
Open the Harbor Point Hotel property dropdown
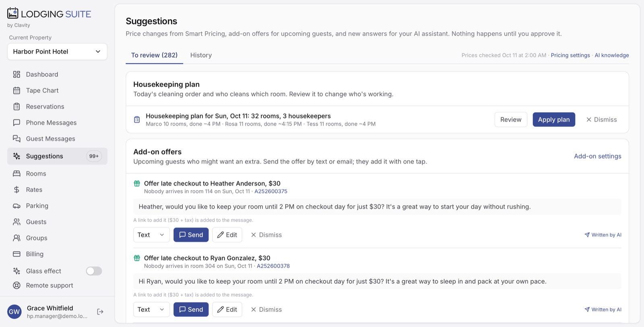click(57, 52)
